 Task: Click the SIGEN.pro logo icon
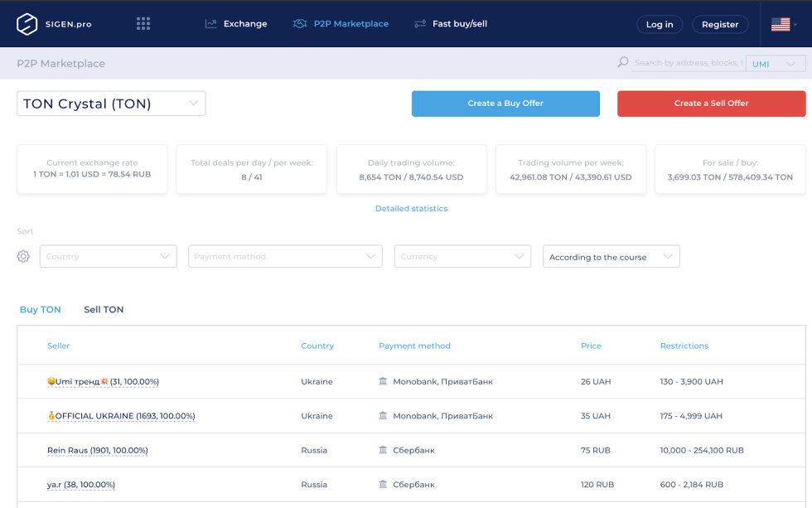coord(27,24)
